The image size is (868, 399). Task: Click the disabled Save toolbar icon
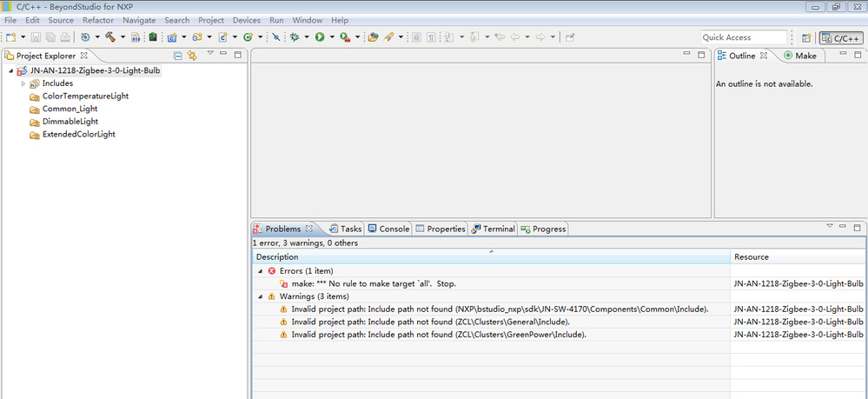(36, 37)
